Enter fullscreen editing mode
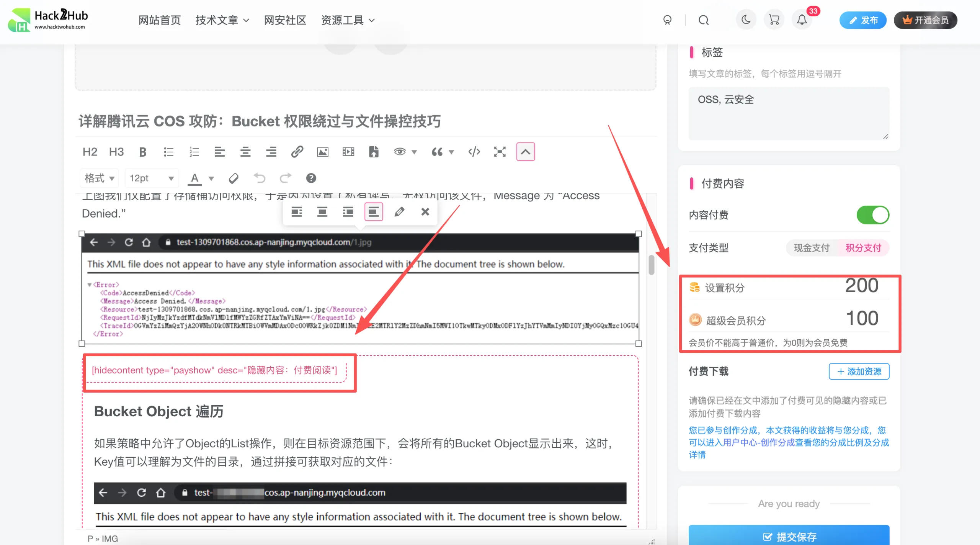 [499, 152]
